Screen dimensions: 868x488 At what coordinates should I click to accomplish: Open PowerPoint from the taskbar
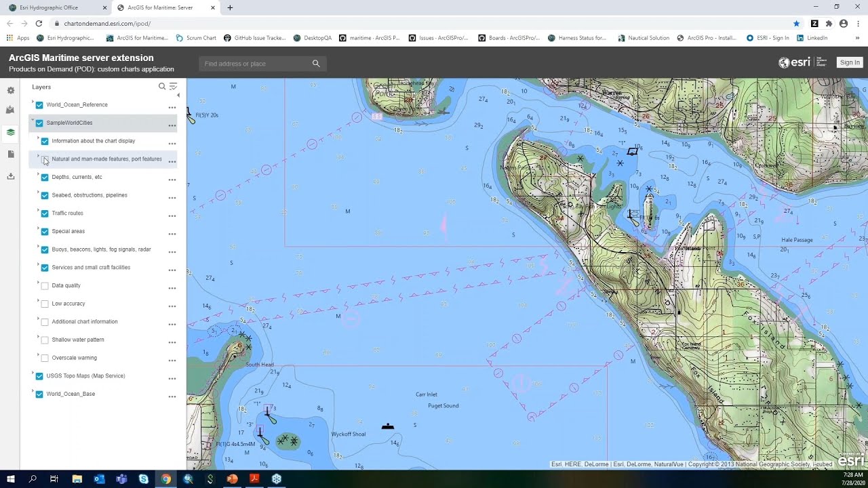pyautogui.click(x=232, y=479)
